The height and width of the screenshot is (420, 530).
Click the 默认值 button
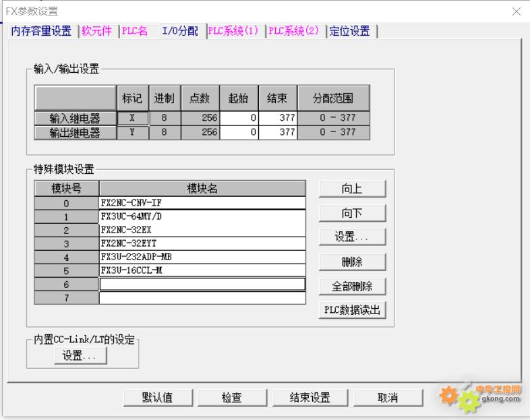coord(158,398)
